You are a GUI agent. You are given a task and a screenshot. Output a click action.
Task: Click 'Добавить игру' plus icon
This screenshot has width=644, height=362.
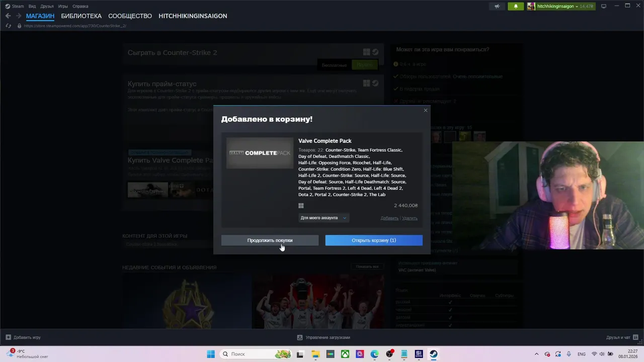pyautogui.click(x=8, y=337)
